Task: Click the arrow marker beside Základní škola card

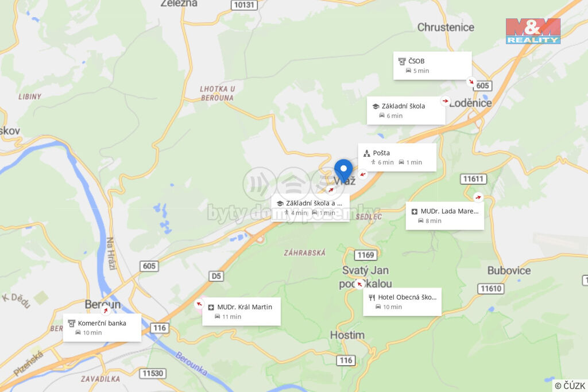Action: pyautogui.click(x=445, y=101)
